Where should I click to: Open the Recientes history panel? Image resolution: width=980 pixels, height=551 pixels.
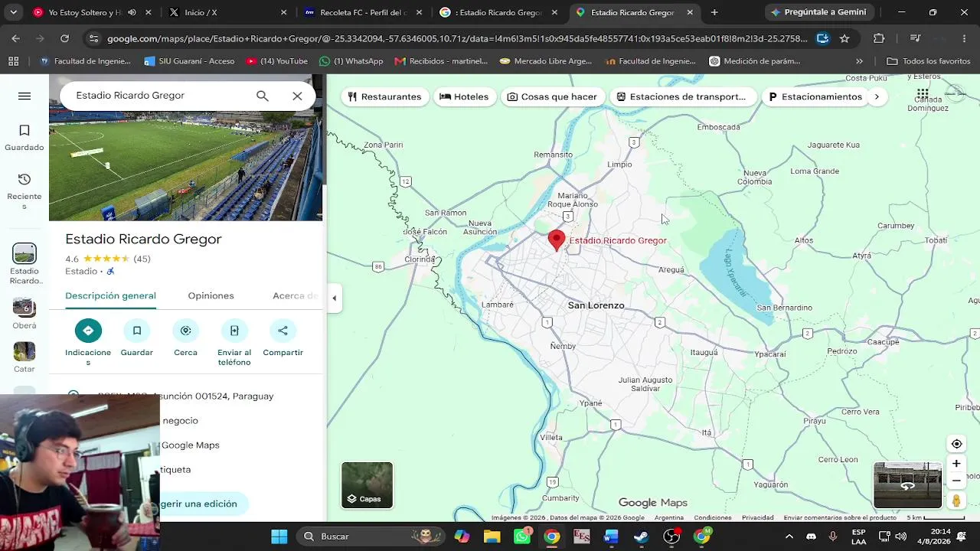[x=24, y=191]
